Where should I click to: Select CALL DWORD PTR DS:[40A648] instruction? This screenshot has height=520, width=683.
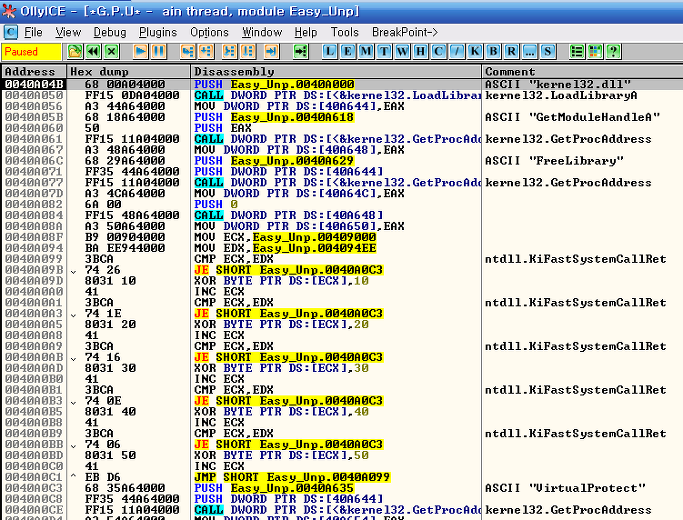288,216
